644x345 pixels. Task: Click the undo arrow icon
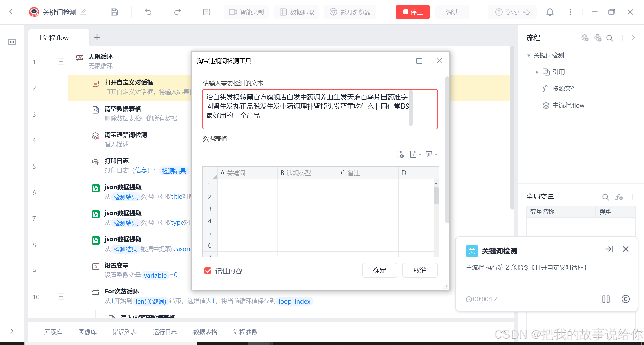(148, 12)
